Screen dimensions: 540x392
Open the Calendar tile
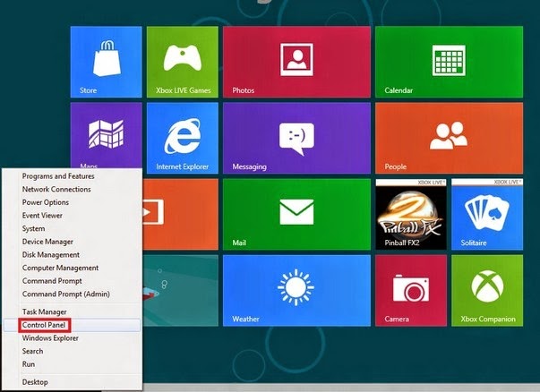tap(449, 62)
